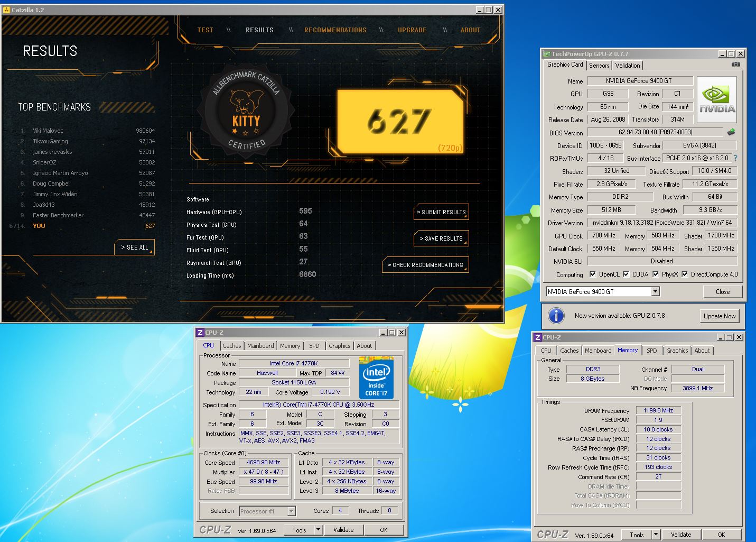Screen dimensions: 756x542
Task: Click the right CPU-Z window title icon
Action: point(537,337)
